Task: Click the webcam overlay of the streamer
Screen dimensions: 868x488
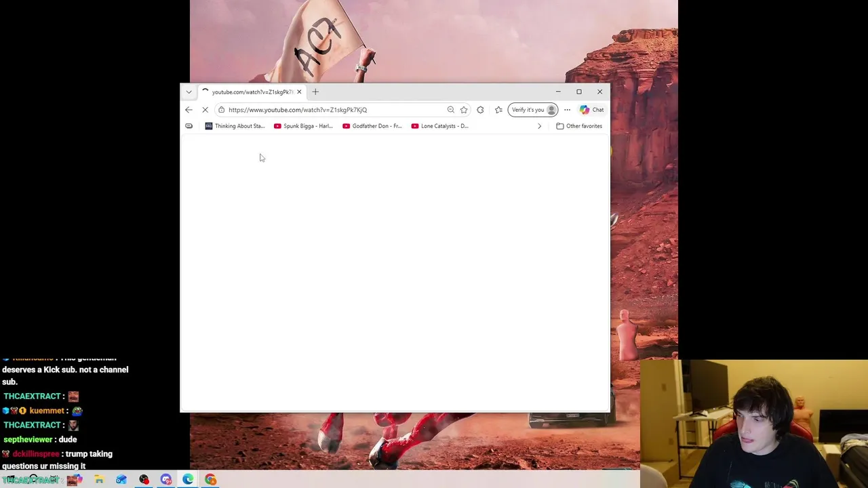Action: [753, 424]
